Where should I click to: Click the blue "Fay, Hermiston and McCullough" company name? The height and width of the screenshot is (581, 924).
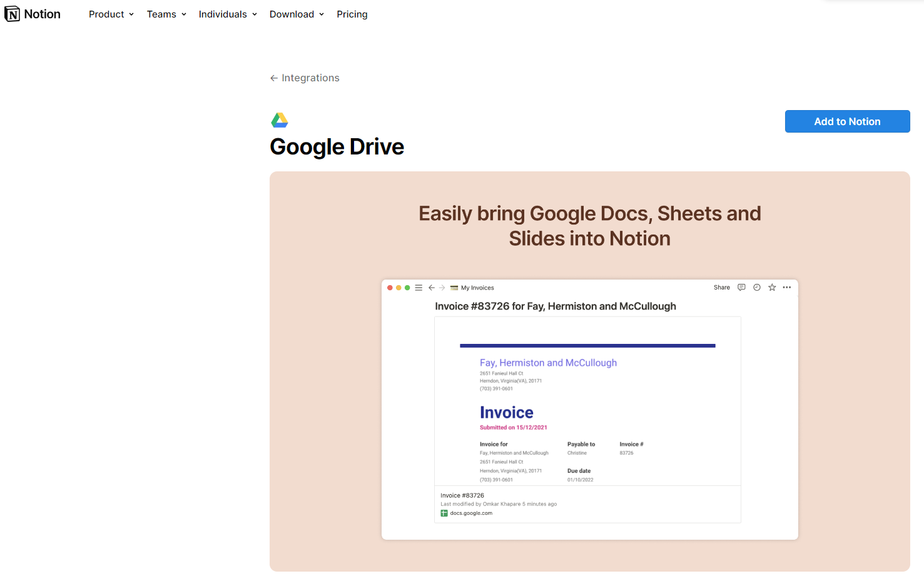coord(548,363)
